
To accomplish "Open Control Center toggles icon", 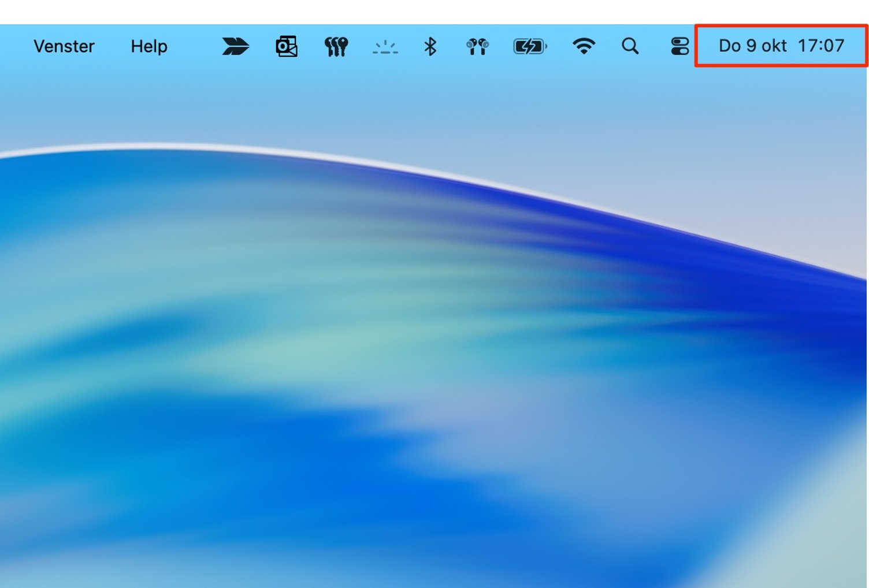I will [x=679, y=46].
